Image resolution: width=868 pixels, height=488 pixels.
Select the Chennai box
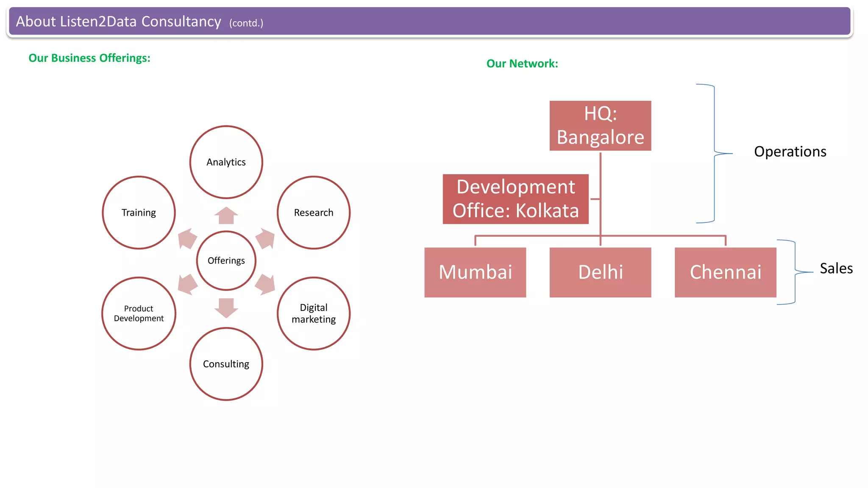[x=725, y=272]
